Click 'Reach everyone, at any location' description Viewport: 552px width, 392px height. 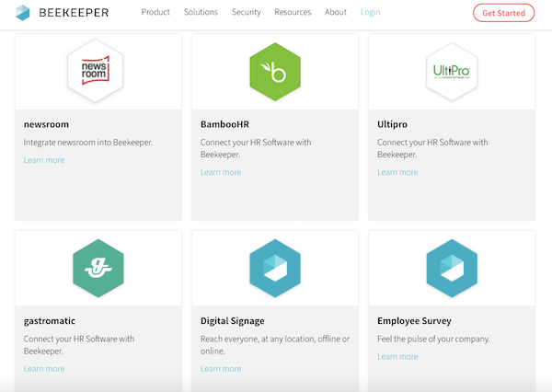point(275,345)
